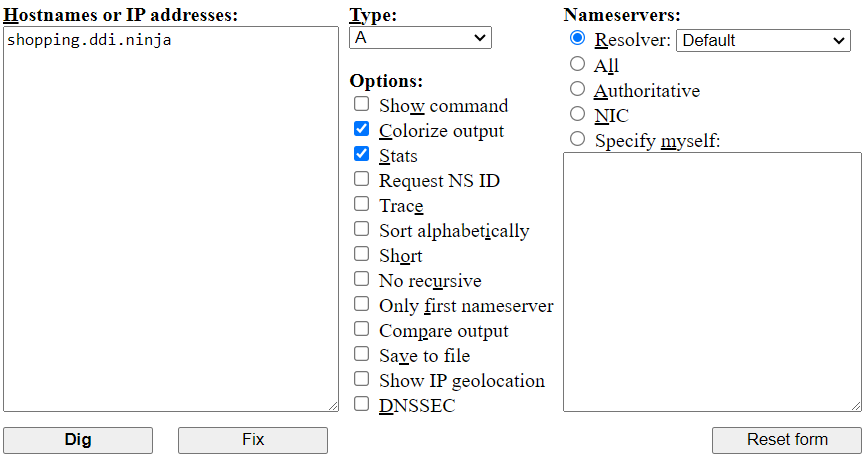Tick the No recursive checkbox
The width and height of the screenshot is (865, 472).
tap(361, 280)
